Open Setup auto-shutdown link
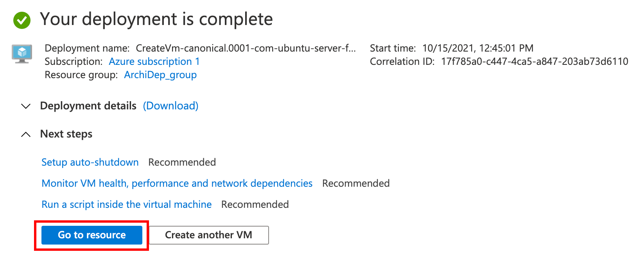Image resolution: width=644 pixels, height=259 pixels. 90,162
